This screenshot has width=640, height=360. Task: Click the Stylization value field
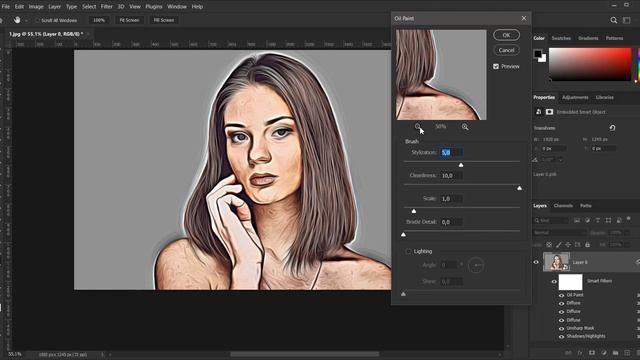click(x=451, y=153)
